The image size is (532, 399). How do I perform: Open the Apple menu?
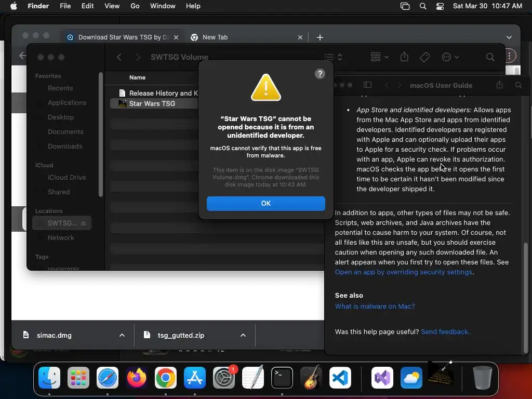click(14, 6)
